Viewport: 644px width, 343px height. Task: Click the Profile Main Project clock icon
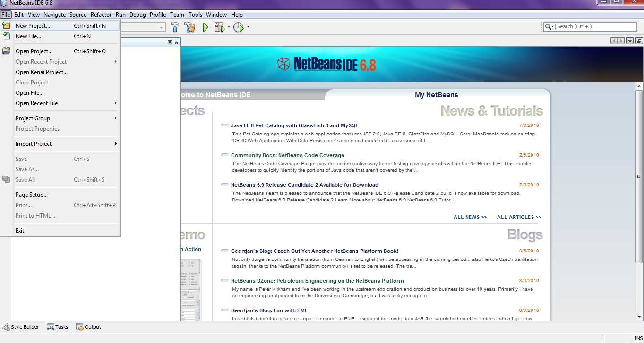pos(239,27)
